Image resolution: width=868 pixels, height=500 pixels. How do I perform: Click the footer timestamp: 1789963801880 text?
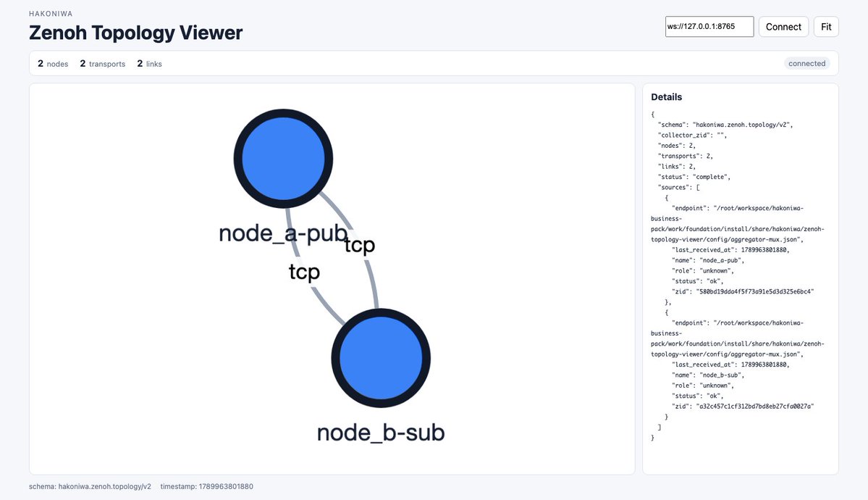tap(206, 487)
